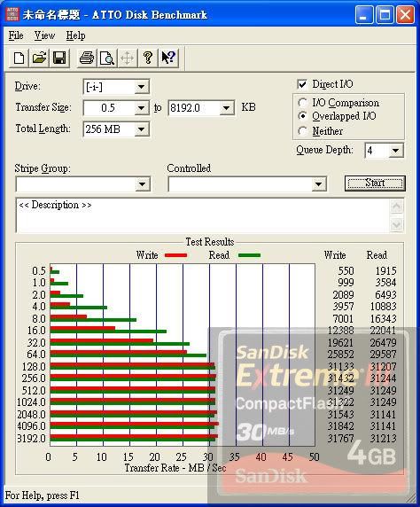This screenshot has width=420, height=507.
Task: Close the ATTO Disk Benchmark window
Action: tap(405, 15)
